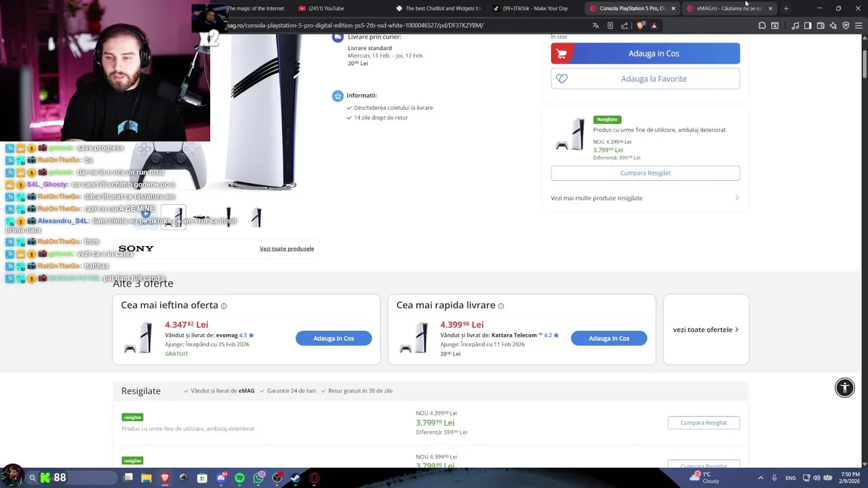The image size is (868, 488).
Task: Click the 'Retur gratuit in 30 de zile' text
Action: pyautogui.click(x=360, y=391)
